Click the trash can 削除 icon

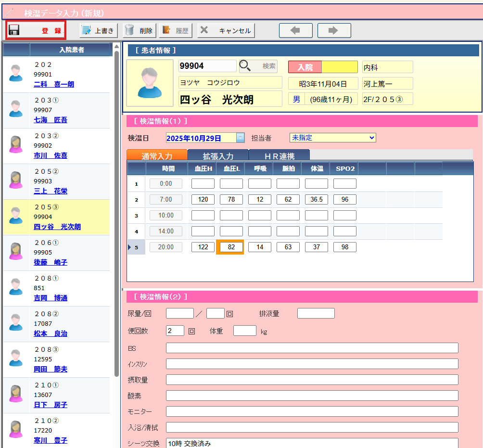coord(129,30)
